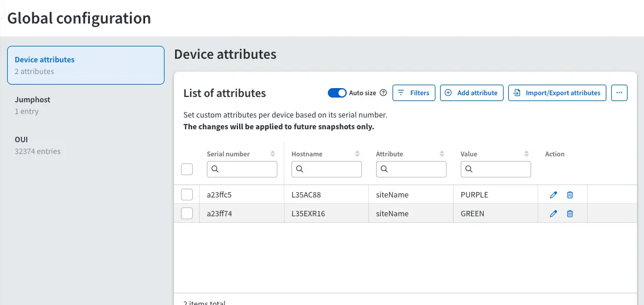The height and width of the screenshot is (305, 644).
Task: Click the Auto size help question icon
Action: tap(383, 93)
